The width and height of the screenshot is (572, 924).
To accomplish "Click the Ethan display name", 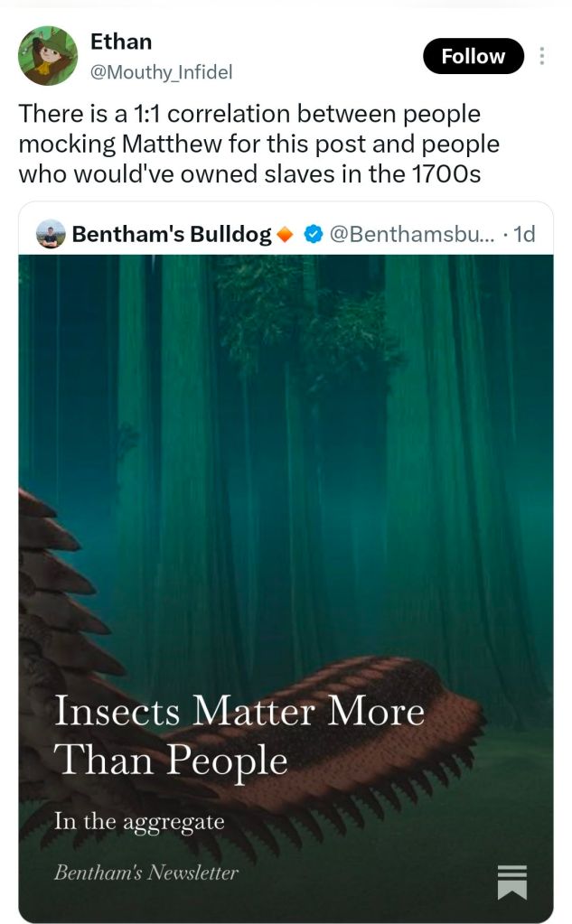I will [121, 42].
